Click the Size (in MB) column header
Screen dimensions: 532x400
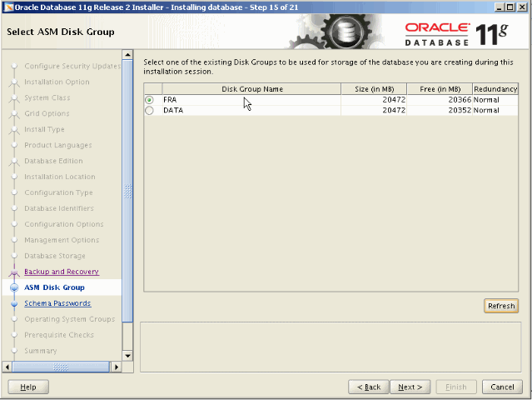point(374,89)
